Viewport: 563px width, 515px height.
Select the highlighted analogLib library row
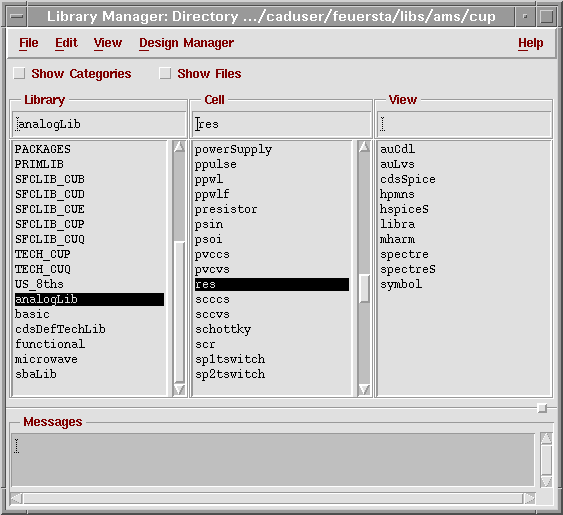89,300
